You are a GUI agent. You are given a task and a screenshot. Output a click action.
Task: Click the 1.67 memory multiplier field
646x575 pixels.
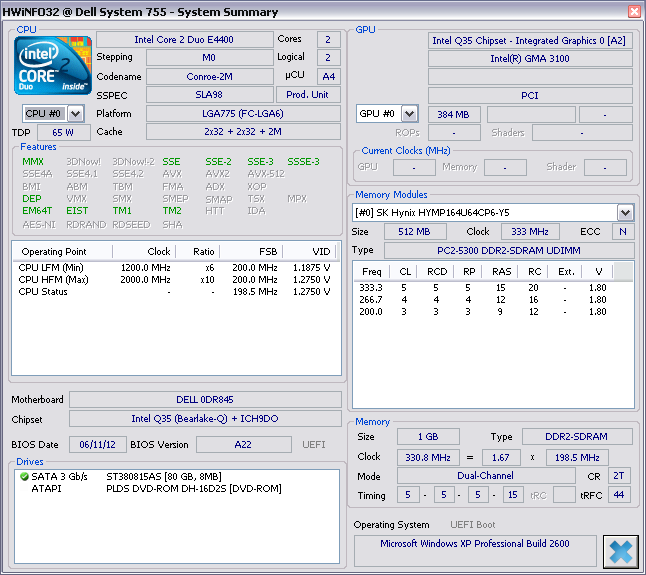pos(501,457)
